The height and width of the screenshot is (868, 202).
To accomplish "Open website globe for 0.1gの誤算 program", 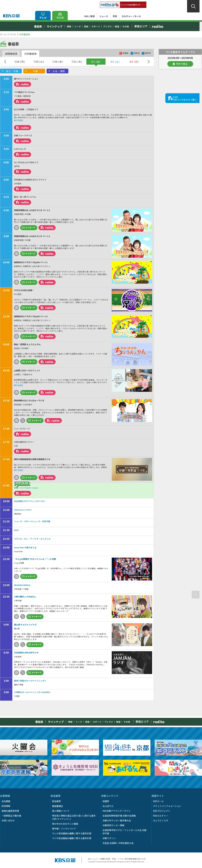I will 16,577.
